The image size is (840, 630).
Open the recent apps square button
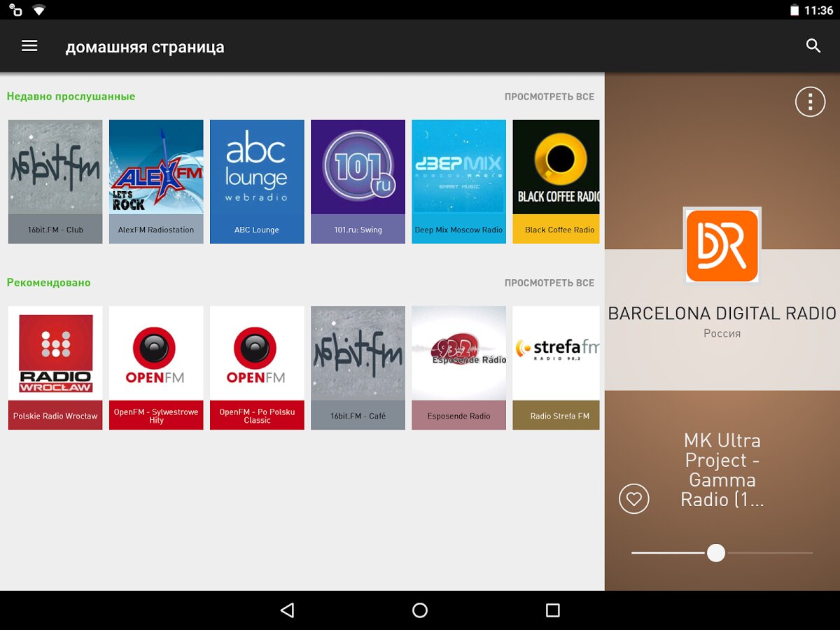[x=552, y=610]
